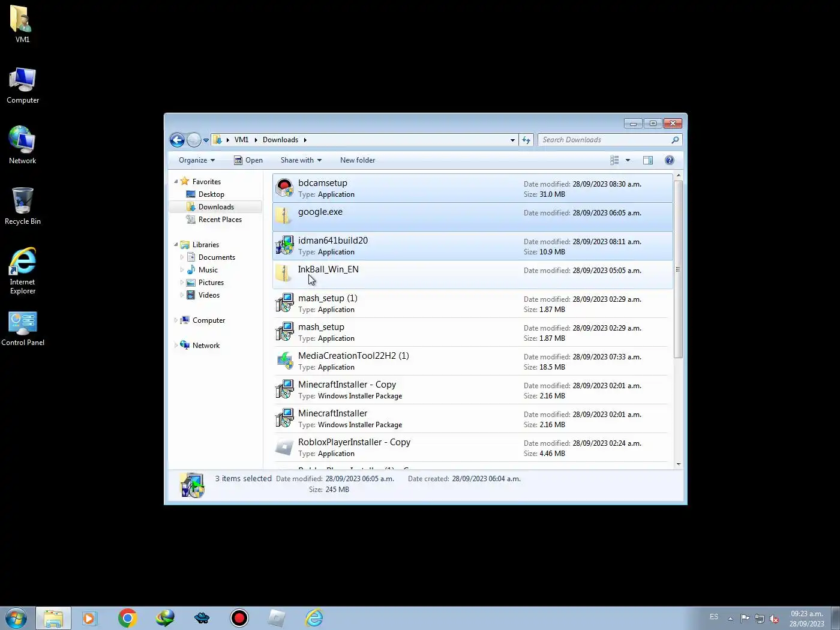Select the idman641build20 application icon

point(284,246)
